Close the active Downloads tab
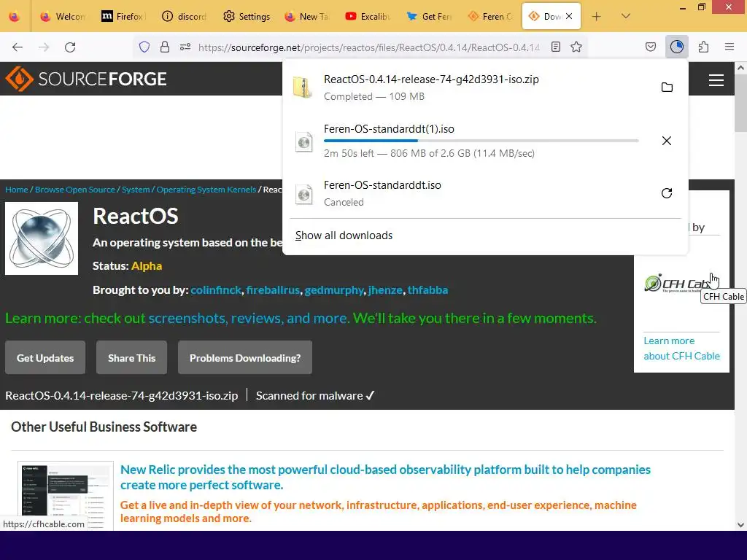Screen dimensions: 747x560 (x=569, y=16)
